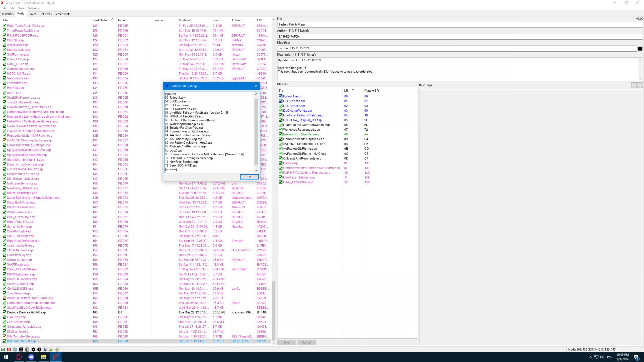This screenshot has width=644, height=362.
Task: Click the minus icon to remove Bash Tag
Action: click(x=640, y=85)
